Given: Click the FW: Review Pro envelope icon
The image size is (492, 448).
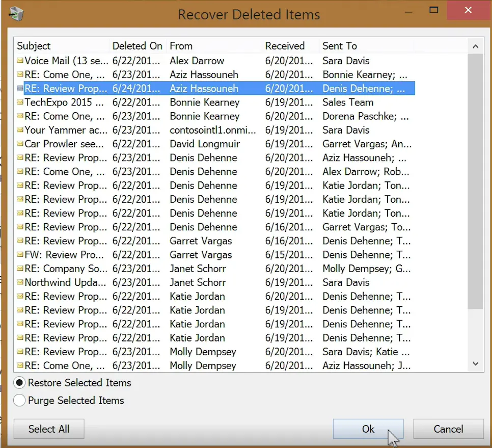Looking at the screenshot, I should tap(20, 255).
